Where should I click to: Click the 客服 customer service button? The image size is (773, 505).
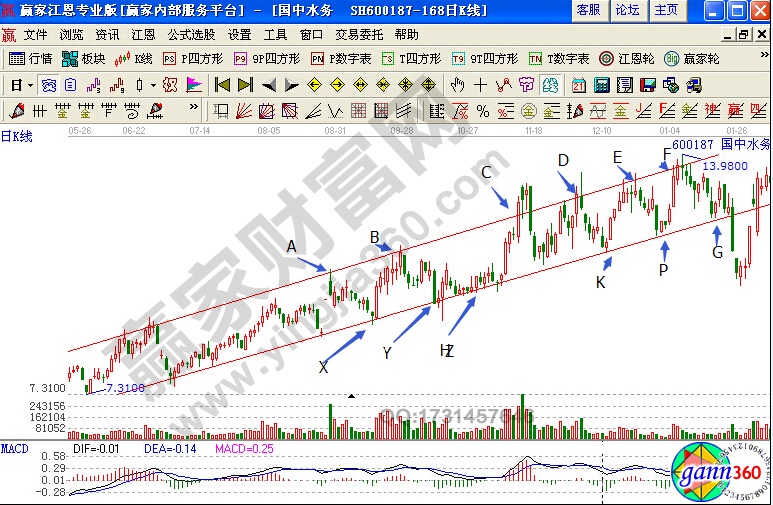[589, 10]
